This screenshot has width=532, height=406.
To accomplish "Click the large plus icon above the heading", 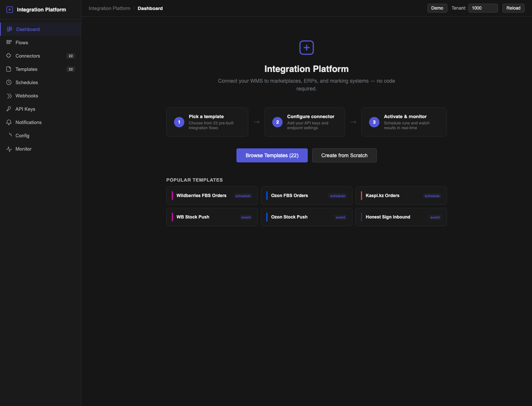I will [x=307, y=48].
